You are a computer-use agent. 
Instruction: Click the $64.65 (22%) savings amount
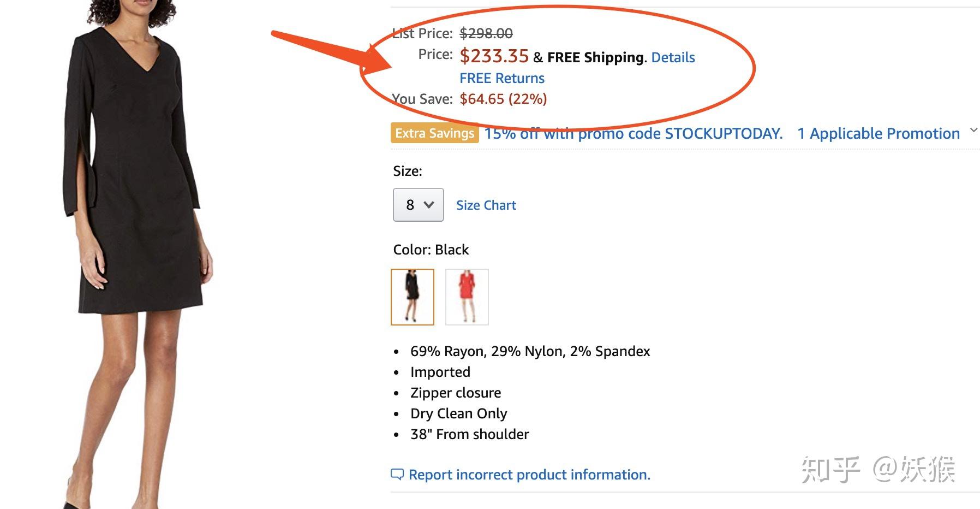(x=503, y=99)
